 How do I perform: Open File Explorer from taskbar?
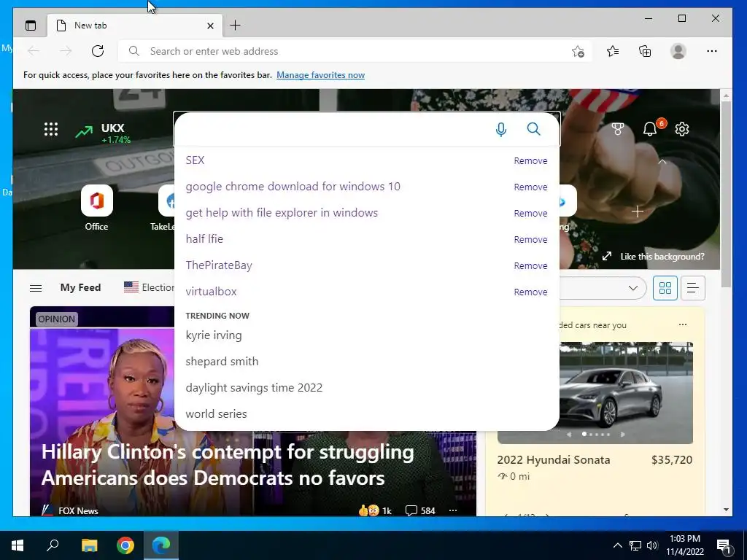(89, 545)
